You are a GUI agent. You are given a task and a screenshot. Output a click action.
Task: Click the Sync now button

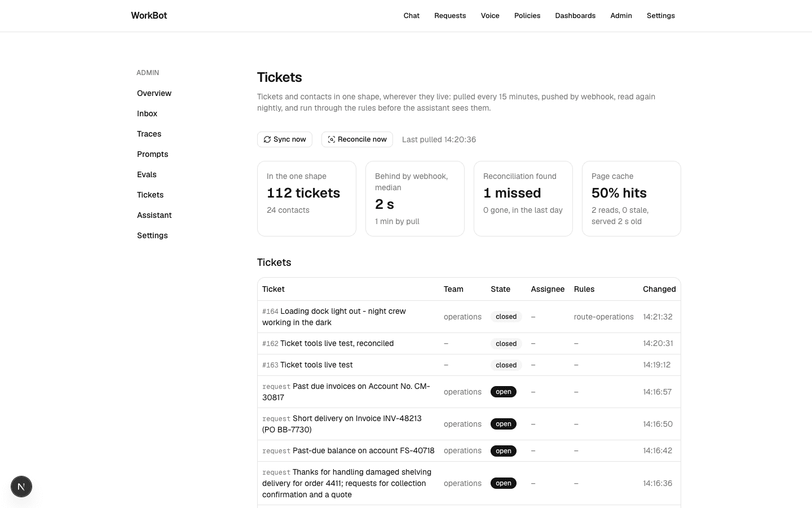click(285, 139)
